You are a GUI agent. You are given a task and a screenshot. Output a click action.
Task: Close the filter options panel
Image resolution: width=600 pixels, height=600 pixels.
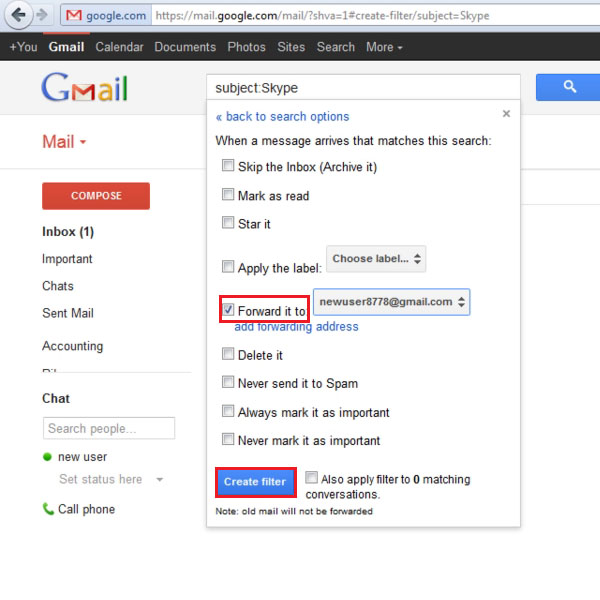point(506,114)
